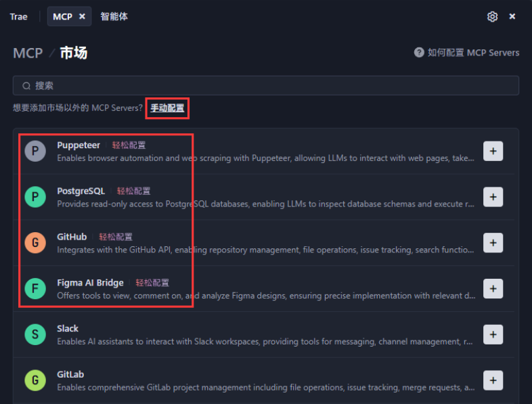Go back to MCP breadcrumb
532x404 pixels.
pyautogui.click(x=28, y=53)
